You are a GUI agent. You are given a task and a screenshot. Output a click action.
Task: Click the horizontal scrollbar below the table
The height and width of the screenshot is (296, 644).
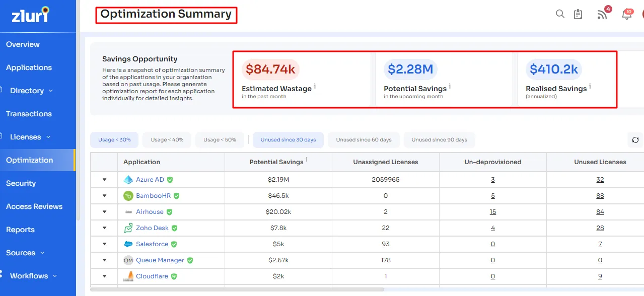click(237, 289)
